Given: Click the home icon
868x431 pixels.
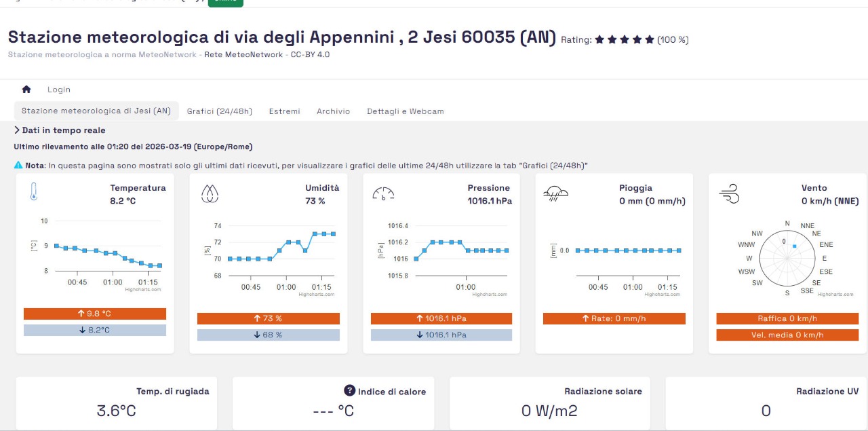Looking at the screenshot, I should click(x=26, y=90).
